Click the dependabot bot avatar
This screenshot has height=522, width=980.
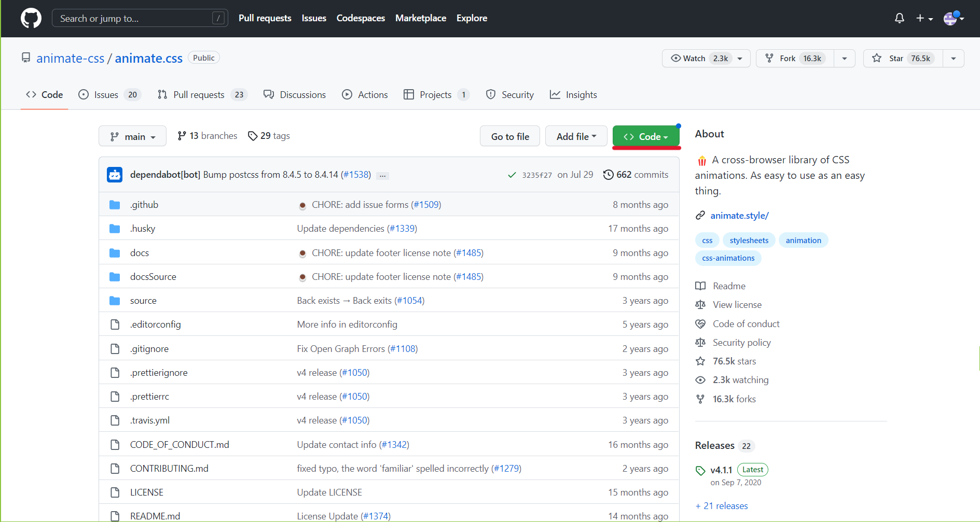pos(115,175)
